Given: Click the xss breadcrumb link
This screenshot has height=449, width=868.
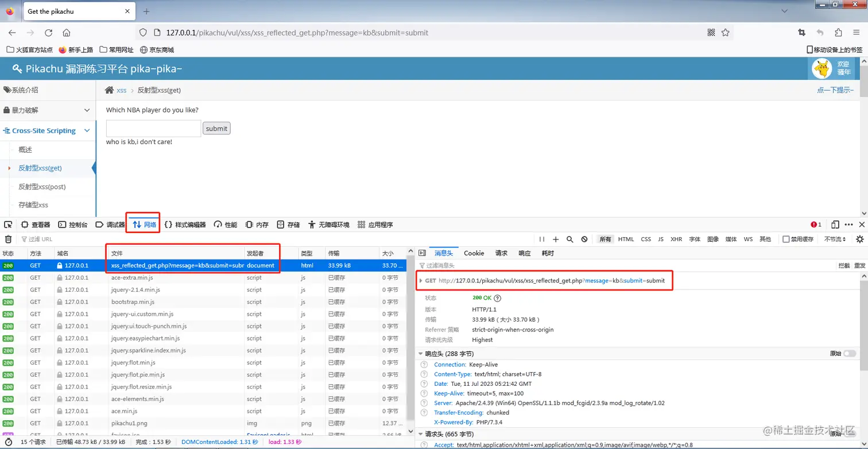Looking at the screenshot, I should [x=122, y=90].
